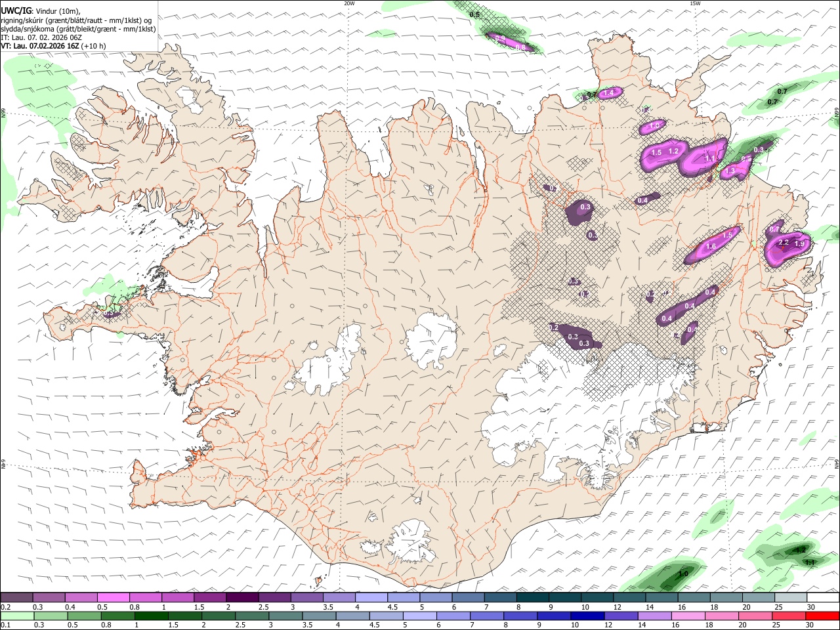Click the '20W' longitude label
The height and width of the screenshot is (630, 840).
[x=349, y=3]
